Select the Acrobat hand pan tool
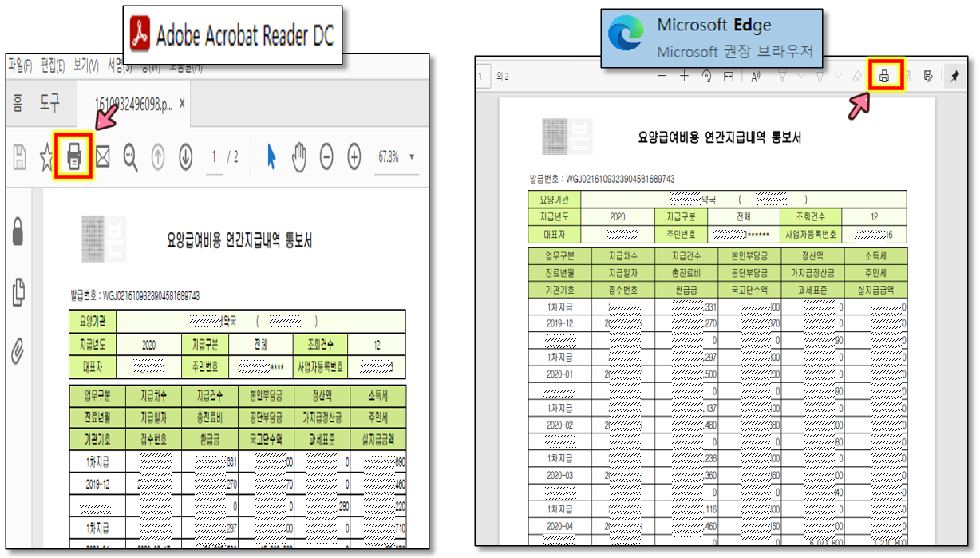 pos(298,158)
